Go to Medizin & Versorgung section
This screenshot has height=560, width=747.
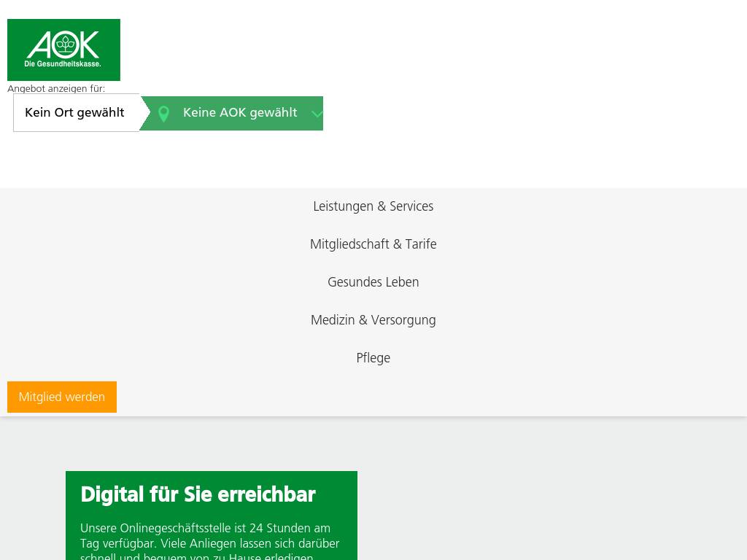373,320
